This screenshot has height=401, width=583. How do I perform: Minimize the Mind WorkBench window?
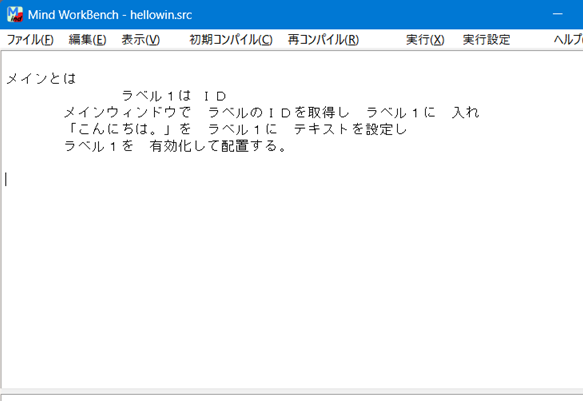pyautogui.click(x=557, y=14)
